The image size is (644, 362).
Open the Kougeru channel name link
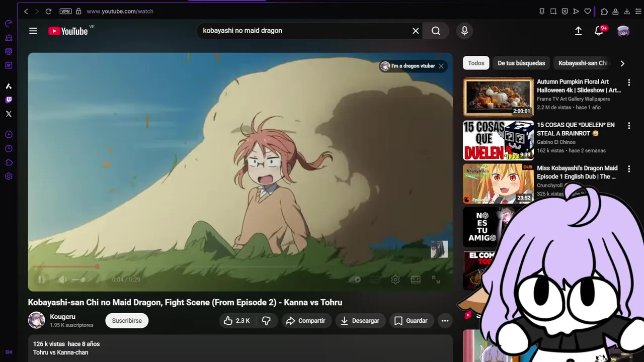pos(62,317)
